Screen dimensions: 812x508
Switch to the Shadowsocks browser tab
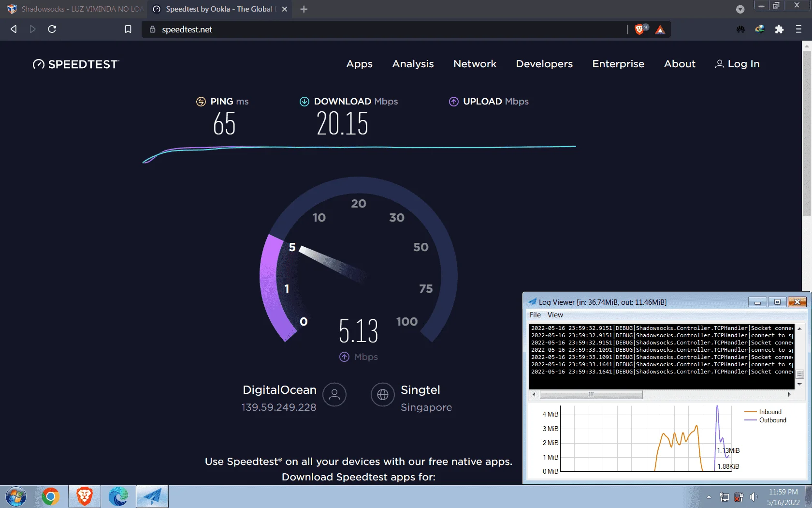tap(75, 9)
